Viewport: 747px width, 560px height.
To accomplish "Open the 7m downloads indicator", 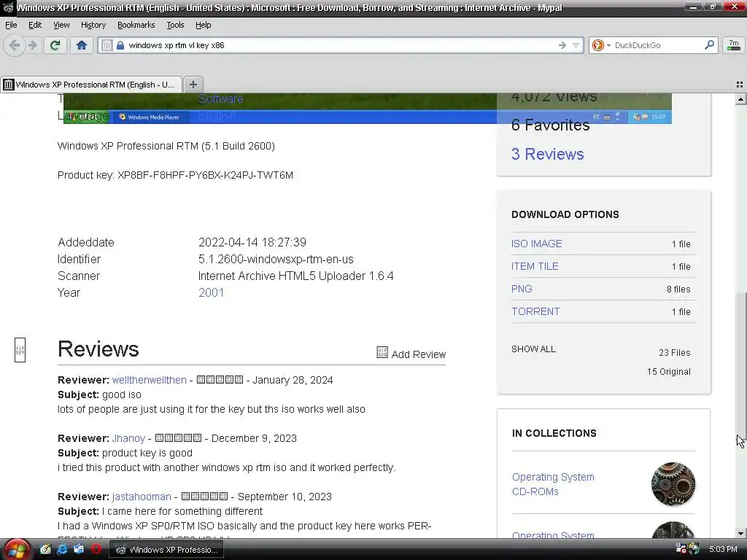I will pos(734,45).
